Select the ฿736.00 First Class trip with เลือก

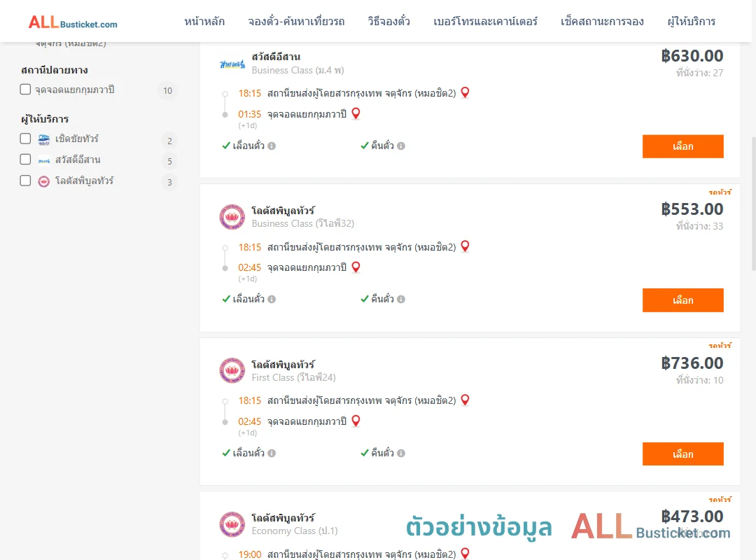[x=682, y=454]
